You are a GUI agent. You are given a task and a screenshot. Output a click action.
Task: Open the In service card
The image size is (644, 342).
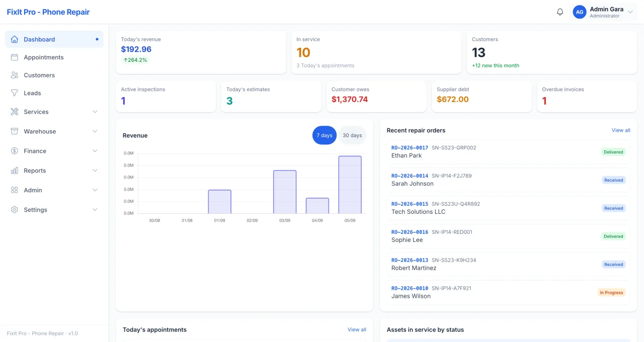click(x=376, y=52)
